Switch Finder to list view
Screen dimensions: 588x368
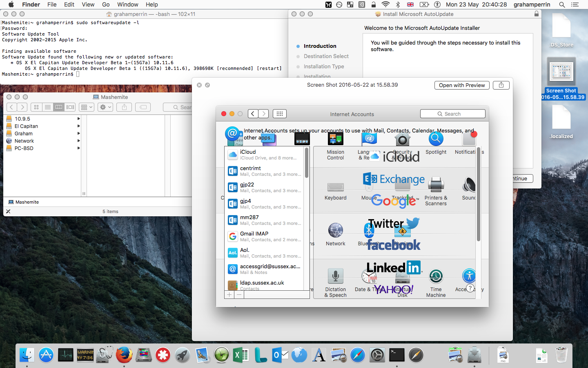click(48, 107)
